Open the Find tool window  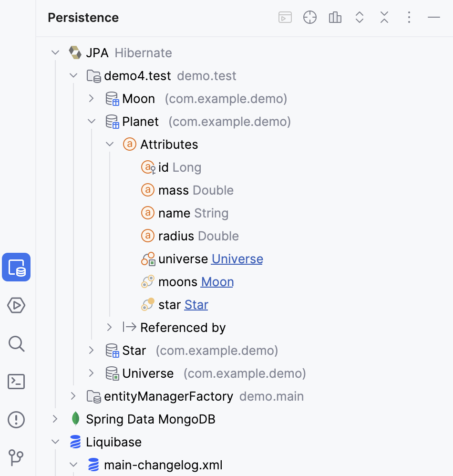[x=16, y=343]
